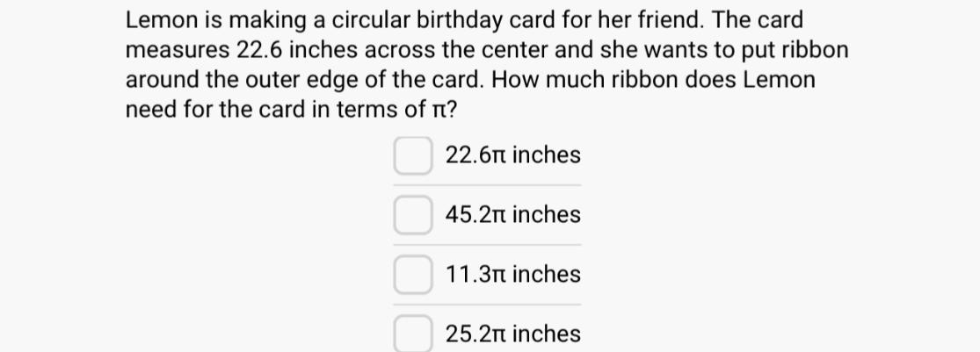
Task: Click the divider line under 22.6π option
Action: coord(488,184)
